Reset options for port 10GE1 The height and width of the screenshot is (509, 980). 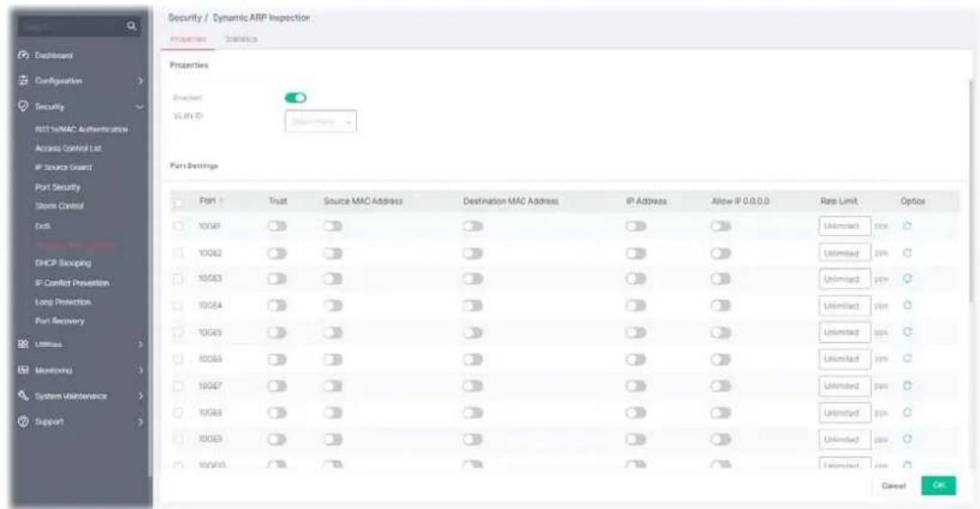point(908,226)
